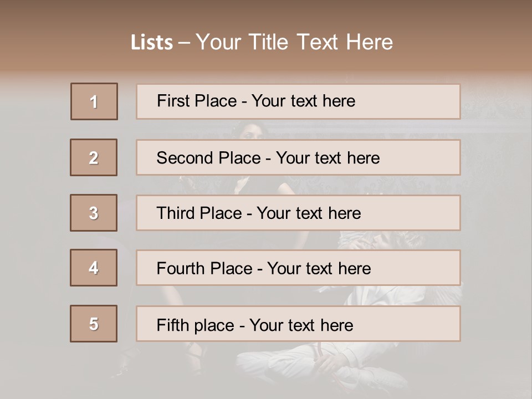This screenshot has width=532, height=399.
Task: Select the number 2 box
Action: pyautogui.click(x=94, y=157)
